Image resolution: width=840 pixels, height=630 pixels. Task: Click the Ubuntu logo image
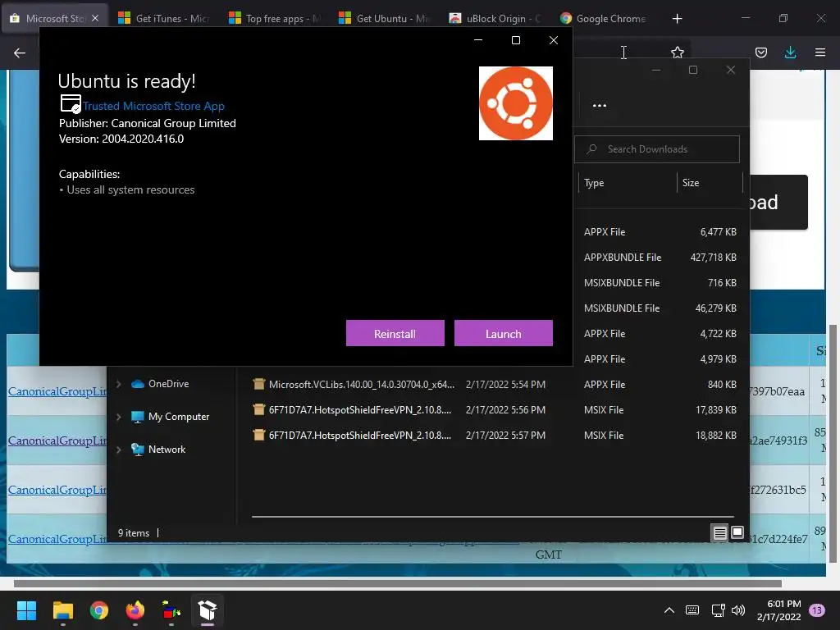[515, 103]
